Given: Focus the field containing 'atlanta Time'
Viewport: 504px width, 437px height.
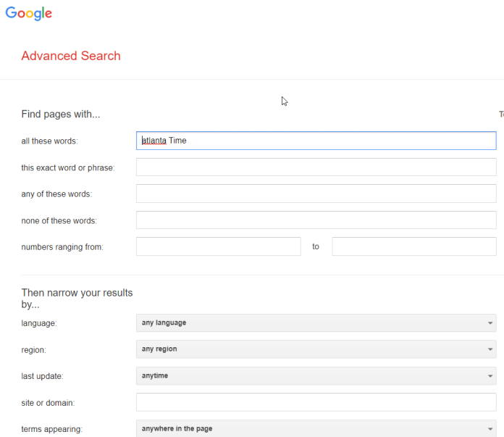Looking at the screenshot, I should 316,141.
